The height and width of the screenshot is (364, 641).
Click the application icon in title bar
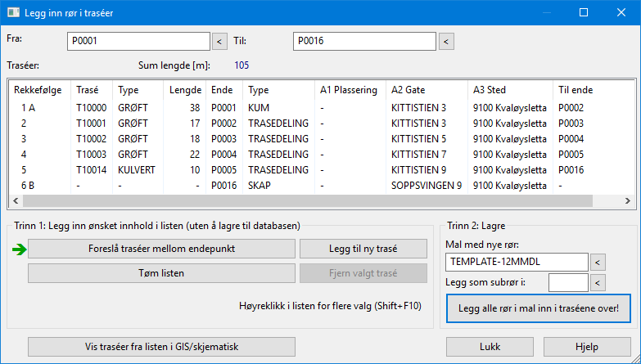coord(13,12)
